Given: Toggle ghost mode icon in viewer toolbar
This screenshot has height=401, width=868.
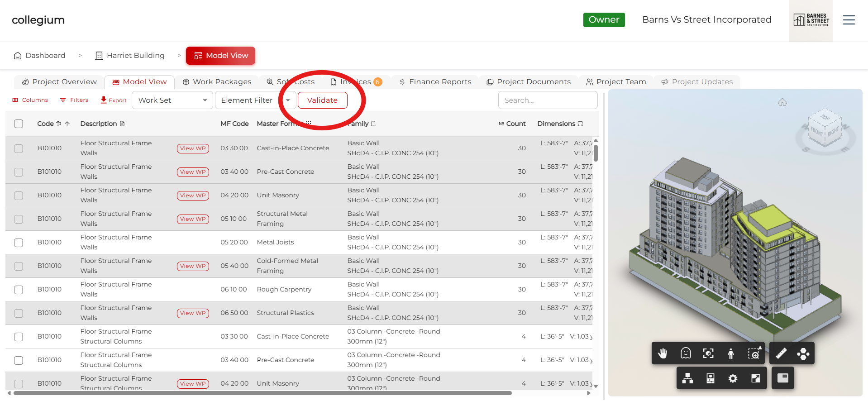Looking at the screenshot, I should click(x=686, y=353).
